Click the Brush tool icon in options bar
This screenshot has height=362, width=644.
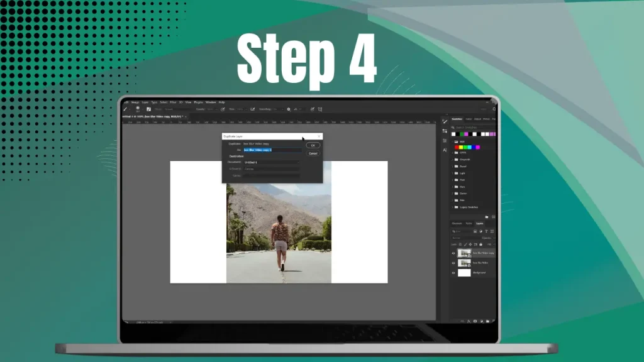coord(125,109)
